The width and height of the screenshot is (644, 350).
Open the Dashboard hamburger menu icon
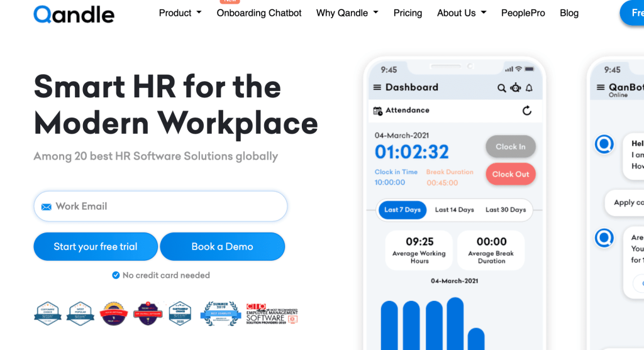point(377,87)
